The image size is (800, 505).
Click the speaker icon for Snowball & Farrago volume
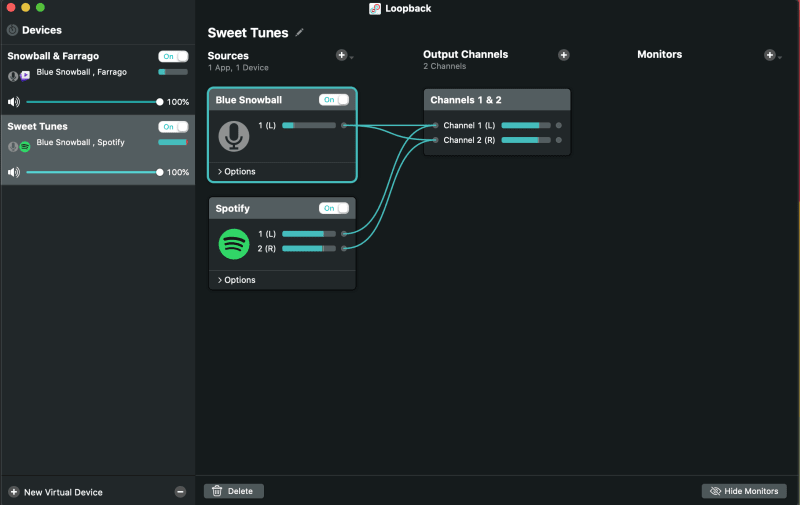point(14,102)
